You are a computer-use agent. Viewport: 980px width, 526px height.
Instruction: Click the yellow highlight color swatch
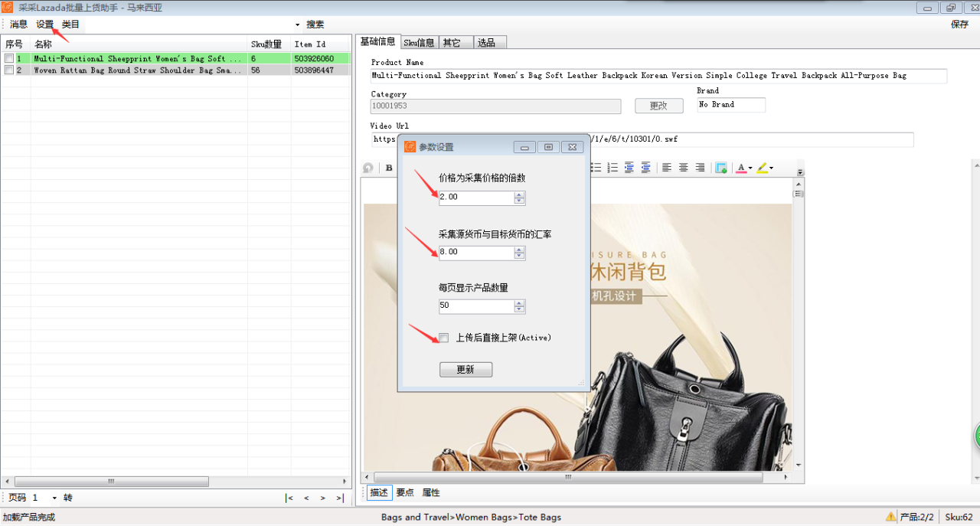762,168
